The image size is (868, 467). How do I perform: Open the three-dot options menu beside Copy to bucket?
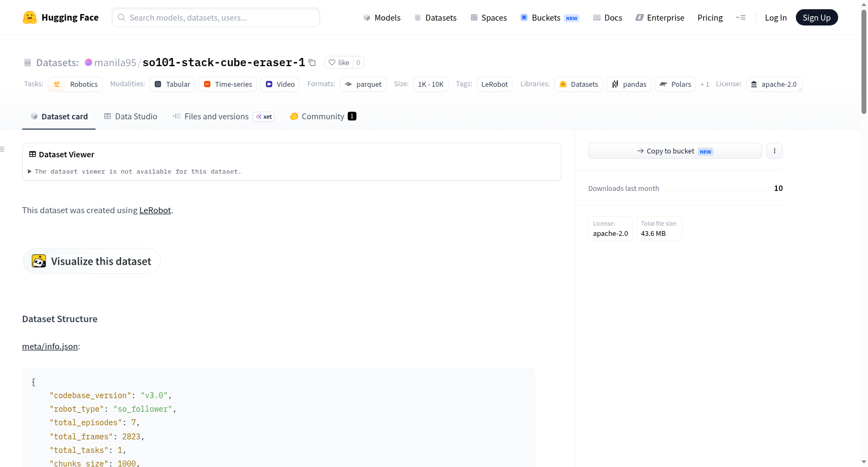pyautogui.click(x=775, y=151)
